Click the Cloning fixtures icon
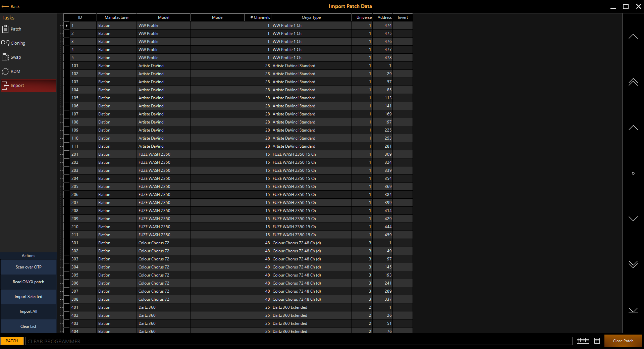 point(5,43)
